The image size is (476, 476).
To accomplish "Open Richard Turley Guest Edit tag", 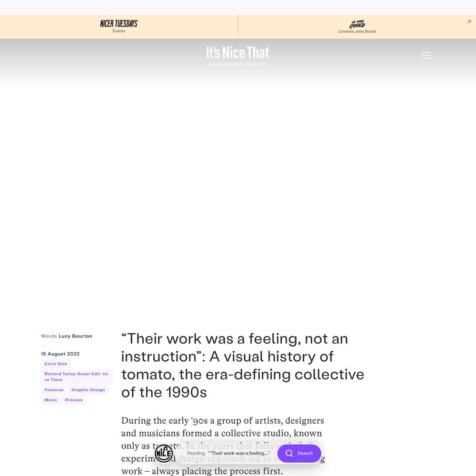I will click(77, 377).
